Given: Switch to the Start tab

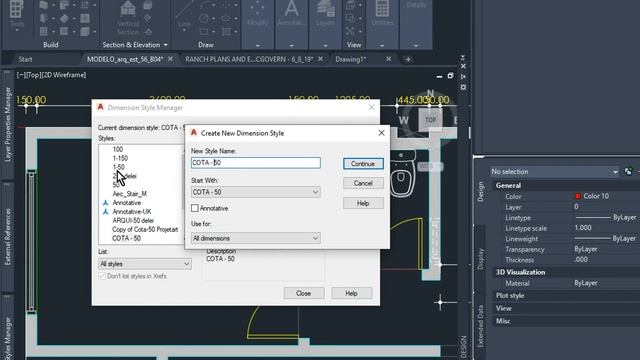Looking at the screenshot, I should [x=25, y=59].
